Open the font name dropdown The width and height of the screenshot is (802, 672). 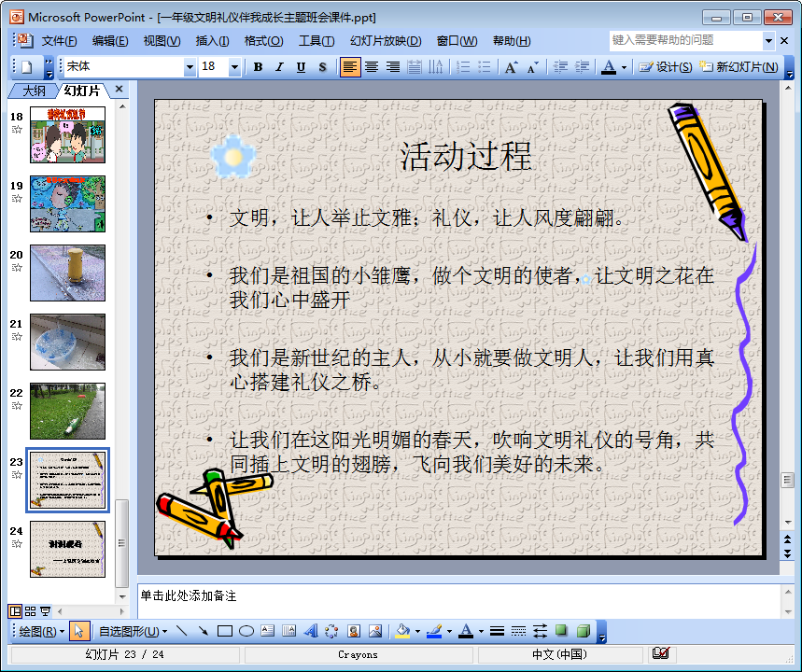[x=190, y=67]
